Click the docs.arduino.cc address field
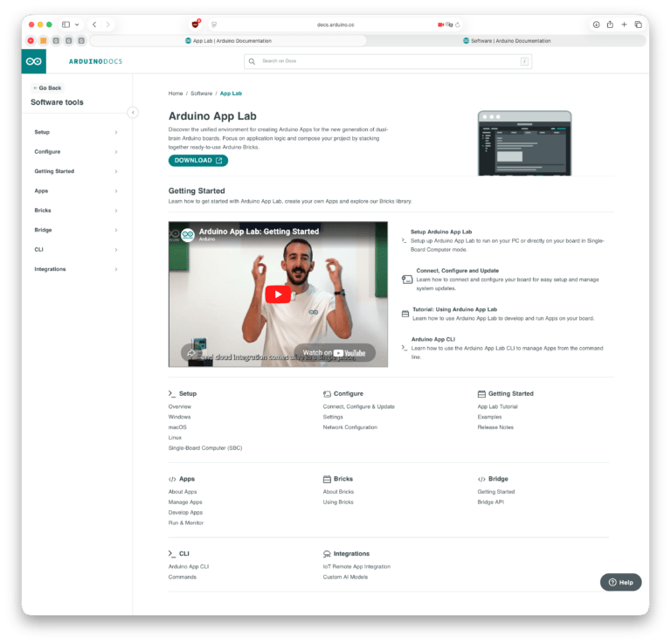Viewport: 671px width, 644px height. [335, 24]
